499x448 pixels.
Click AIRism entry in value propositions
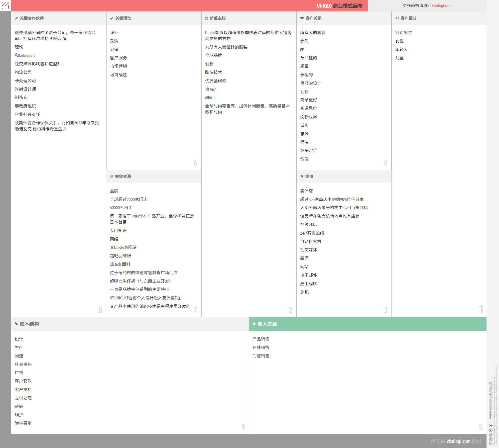[210, 98]
